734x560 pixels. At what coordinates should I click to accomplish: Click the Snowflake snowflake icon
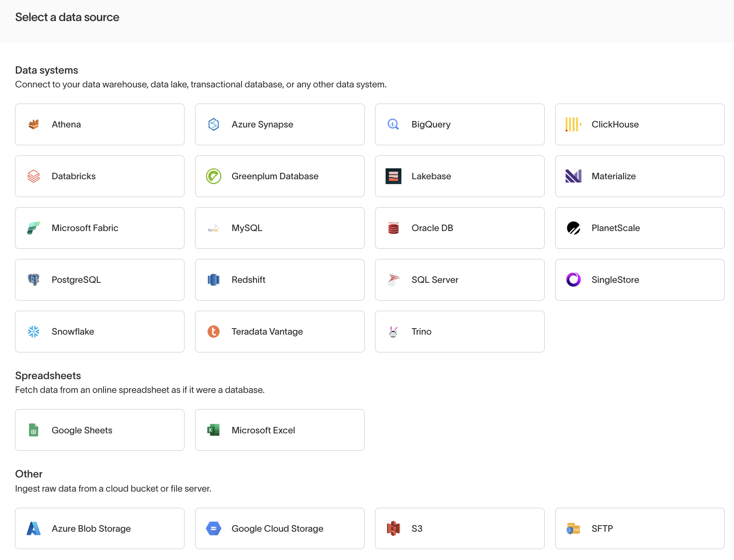point(34,331)
